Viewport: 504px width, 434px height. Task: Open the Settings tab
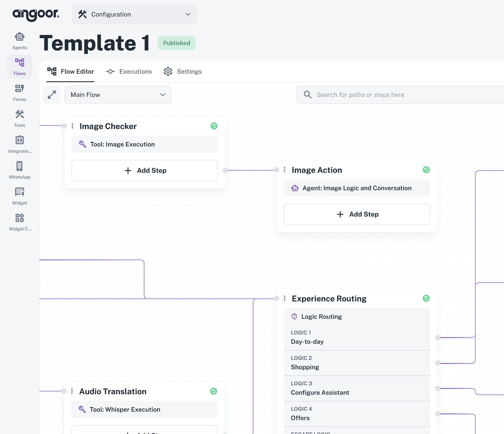pyautogui.click(x=183, y=71)
